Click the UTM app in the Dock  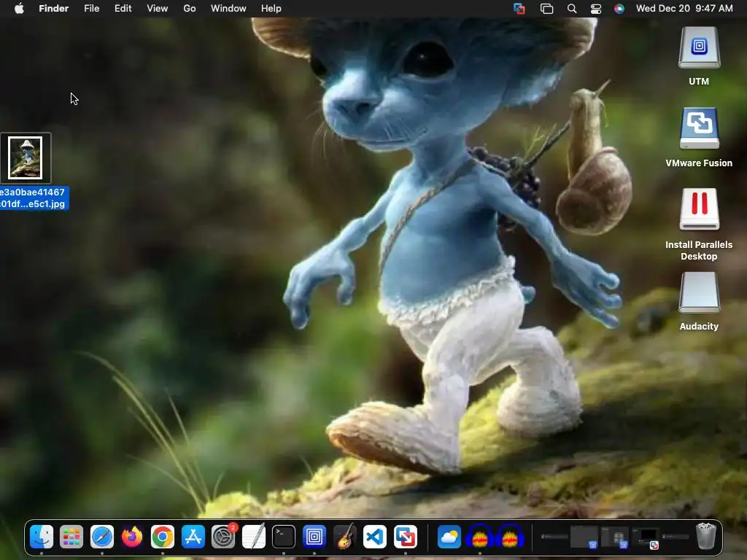point(314,537)
